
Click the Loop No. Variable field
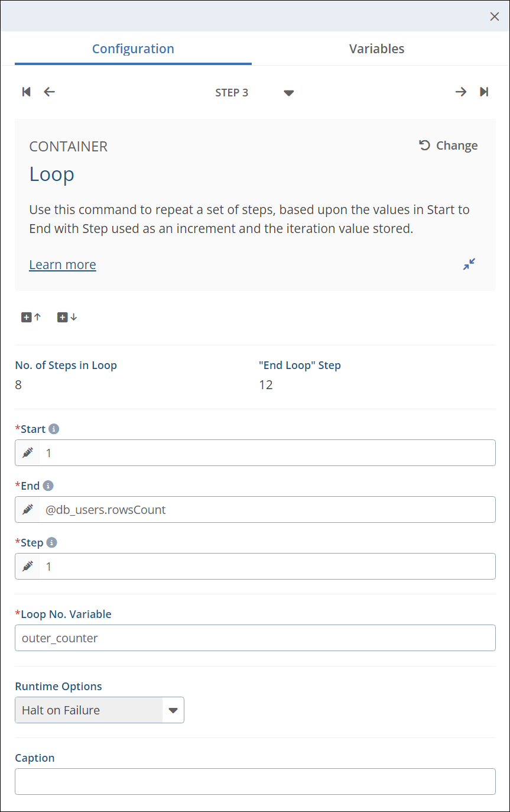(x=255, y=638)
